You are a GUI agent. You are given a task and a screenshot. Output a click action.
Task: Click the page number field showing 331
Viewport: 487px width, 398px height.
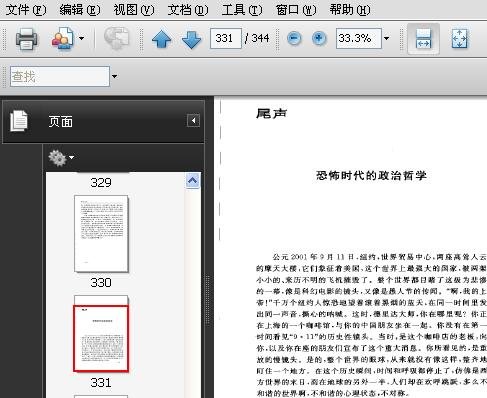coord(226,38)
